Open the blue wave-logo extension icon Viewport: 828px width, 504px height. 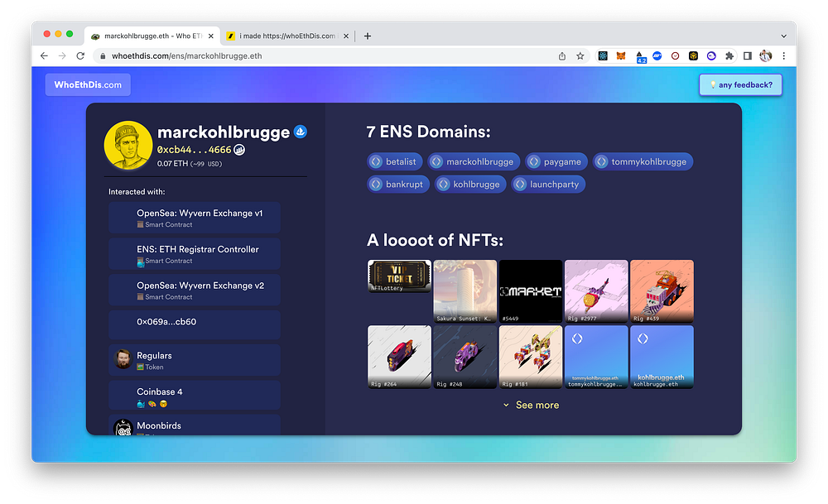pos(657,56)
